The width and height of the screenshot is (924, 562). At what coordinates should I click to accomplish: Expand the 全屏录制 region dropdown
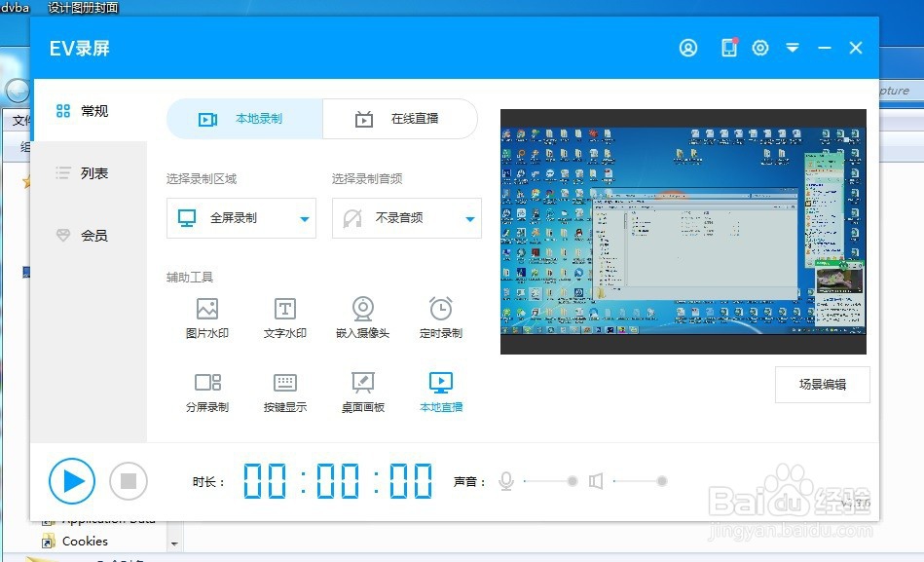(241, 217)
